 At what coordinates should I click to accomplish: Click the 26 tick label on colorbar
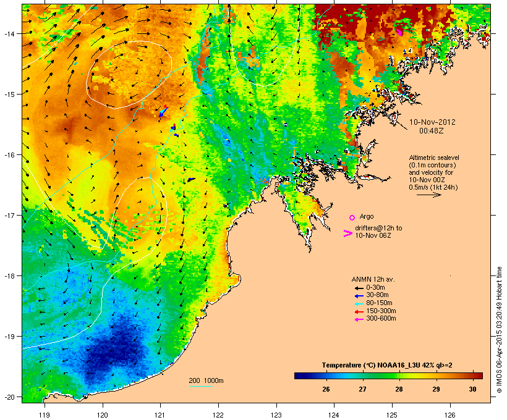(326, 389)
